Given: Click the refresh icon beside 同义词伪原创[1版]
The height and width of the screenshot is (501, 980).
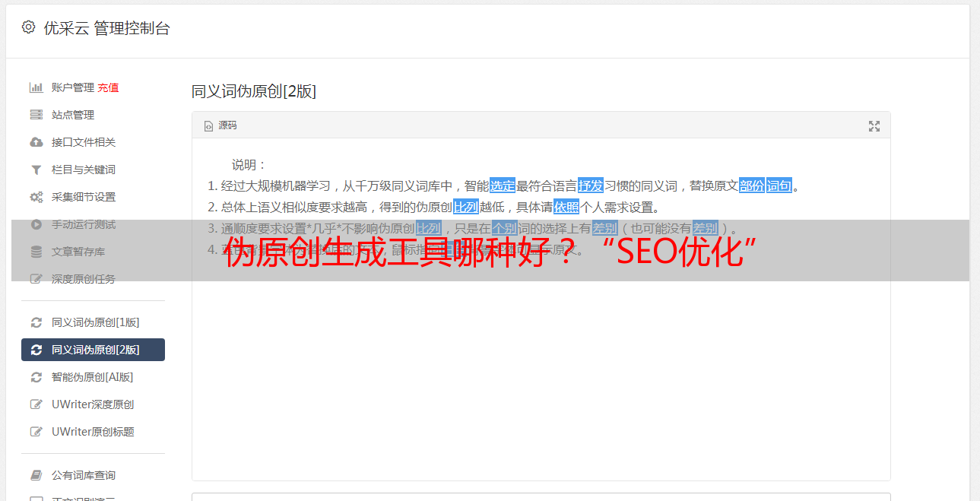Looking at the screenshot, I should [x=36, y=322].
